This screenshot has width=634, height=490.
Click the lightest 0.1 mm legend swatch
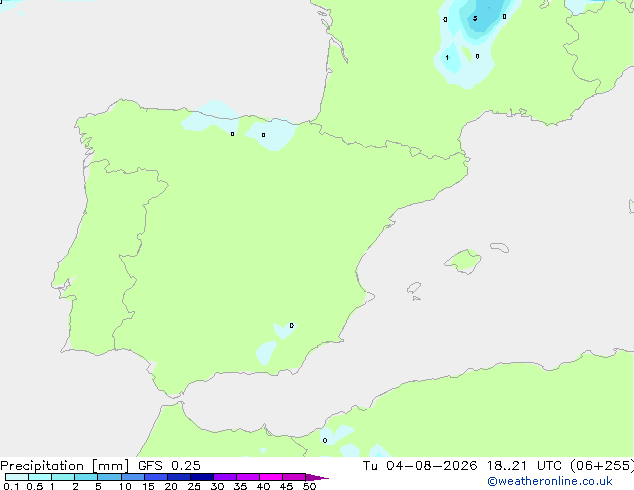17,477
